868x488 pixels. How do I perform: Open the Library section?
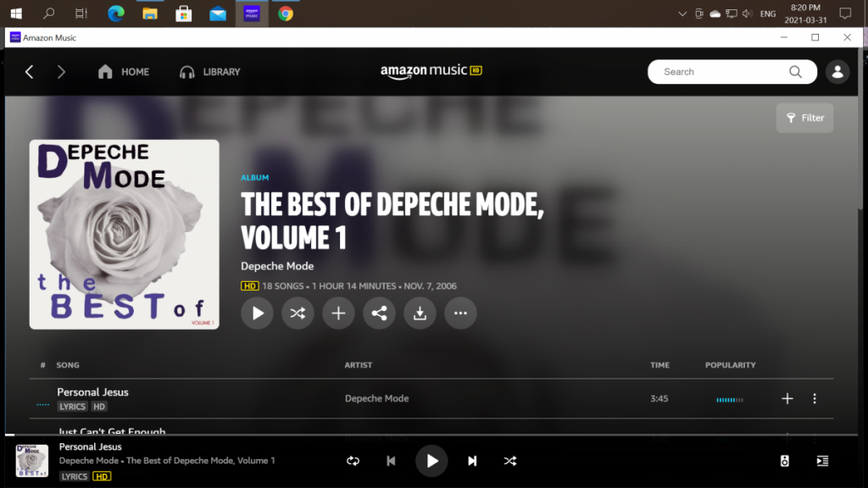pos(210,72)
